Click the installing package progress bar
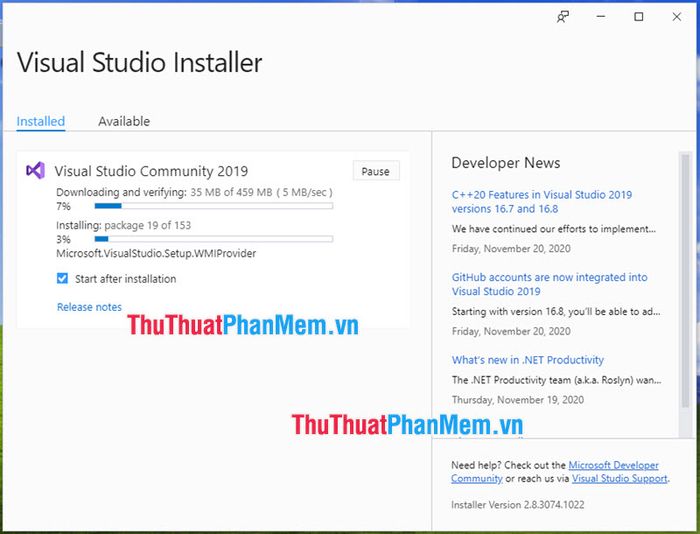Viewport: 700px width, 534px height. click(214, 239)
